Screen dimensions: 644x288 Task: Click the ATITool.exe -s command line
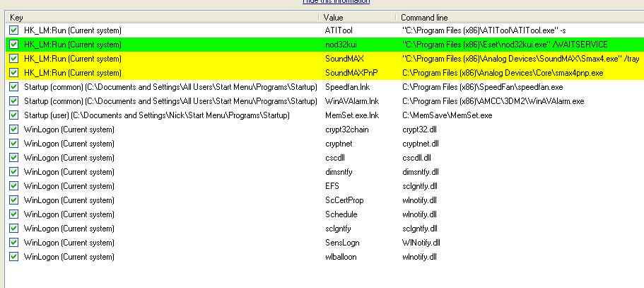click(485, 30)
